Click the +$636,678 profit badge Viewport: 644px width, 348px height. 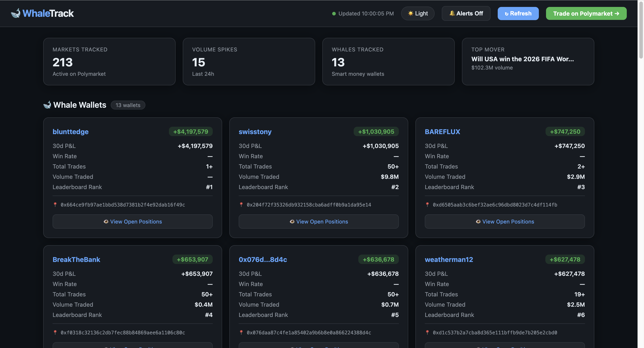click(378, 259)
